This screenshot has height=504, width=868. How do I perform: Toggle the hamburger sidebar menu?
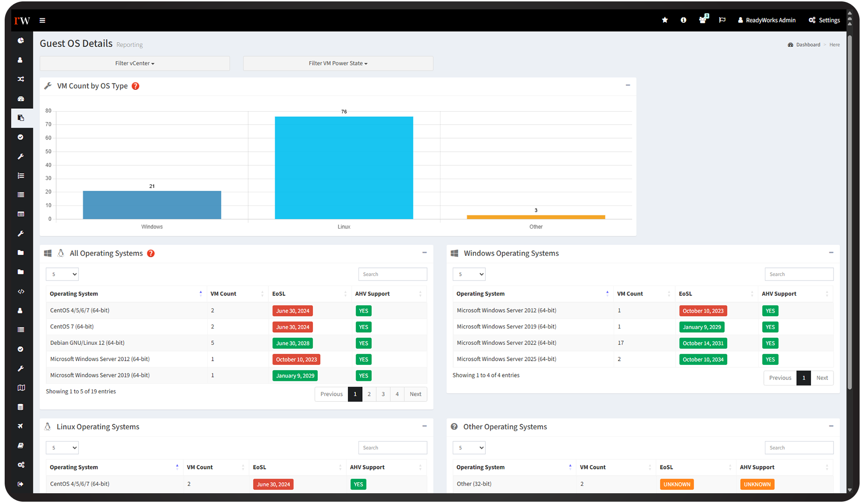42,21
